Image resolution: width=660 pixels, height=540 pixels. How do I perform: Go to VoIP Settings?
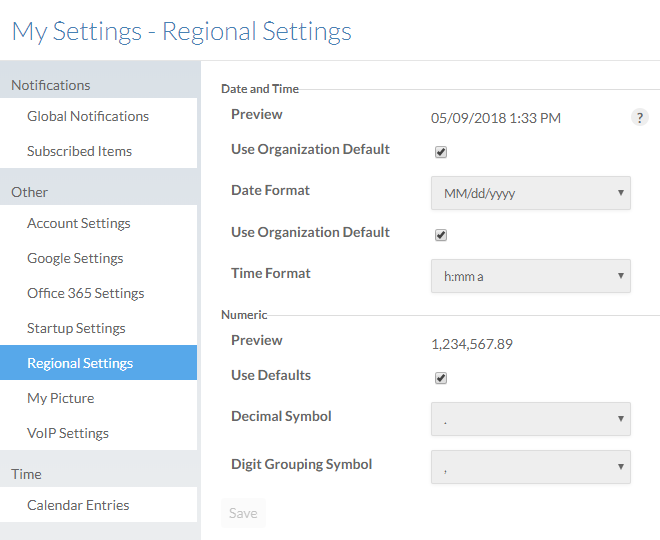[x=68, y=433]
